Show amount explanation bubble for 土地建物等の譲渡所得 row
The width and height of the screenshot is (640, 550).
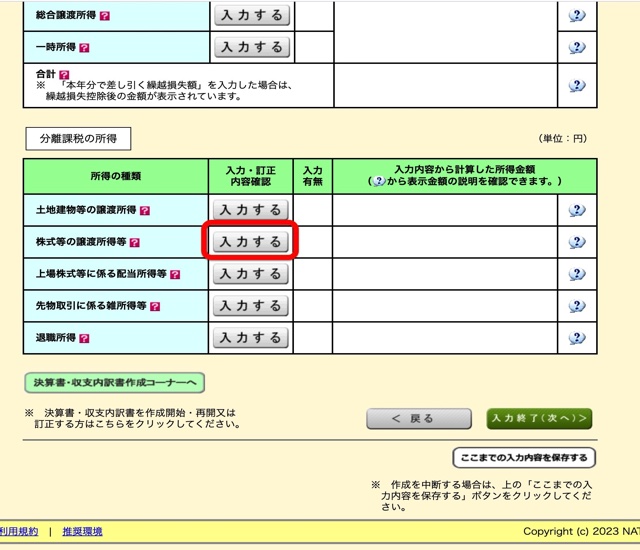coord(576,210)
